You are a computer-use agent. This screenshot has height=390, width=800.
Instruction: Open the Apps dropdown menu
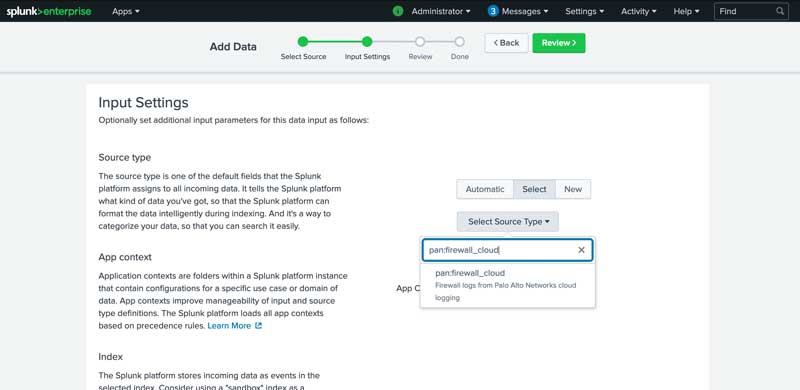pyautogui.click(x=126, y=11)
